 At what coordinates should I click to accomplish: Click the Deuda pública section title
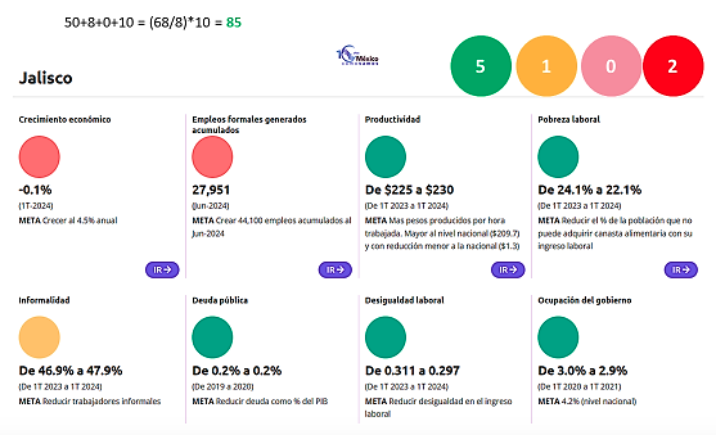(220, 299)
